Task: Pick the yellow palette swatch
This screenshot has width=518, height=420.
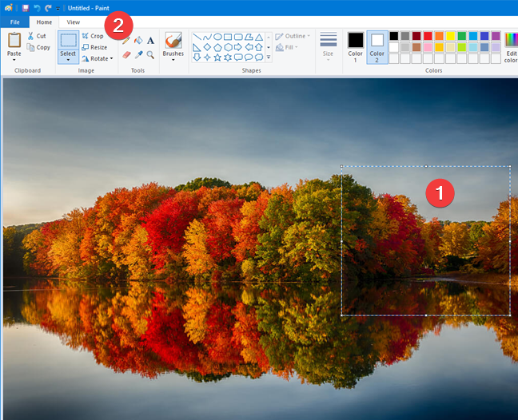Action: point(451,36)
